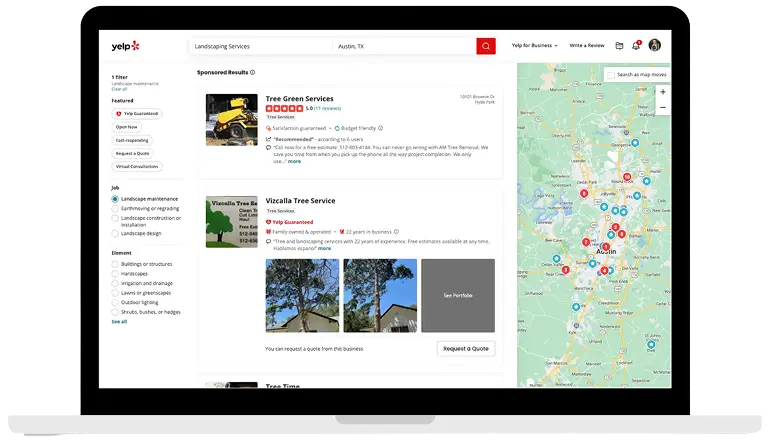Click the Satisfaction guaranteed label
769x445 pixels.
click(299, 129)
